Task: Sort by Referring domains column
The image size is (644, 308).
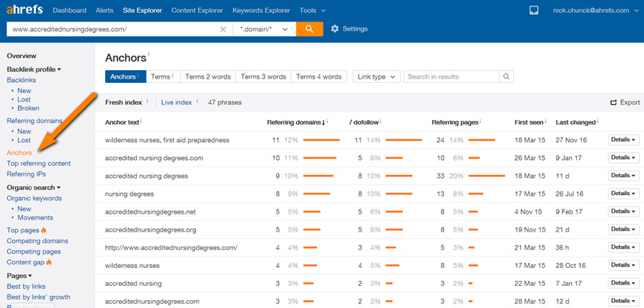Action: point(296,122)
